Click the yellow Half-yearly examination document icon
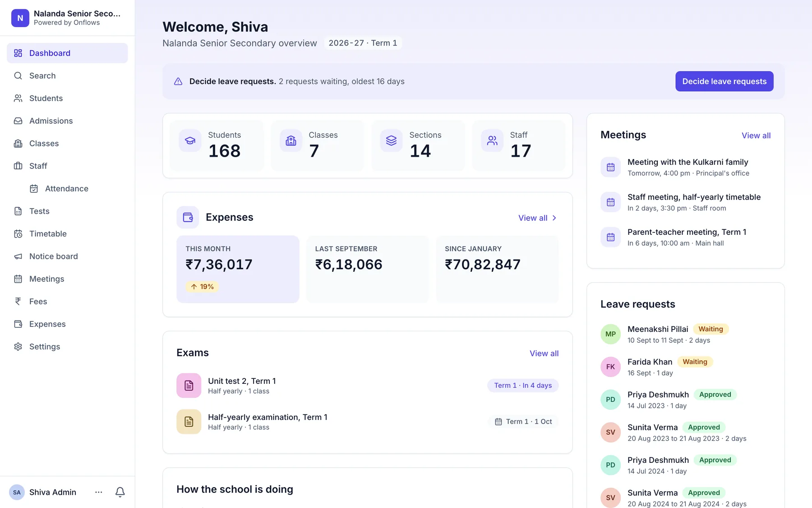Image resolution: width=812 pixels, height=508 pixels. (x=189, y=421)
